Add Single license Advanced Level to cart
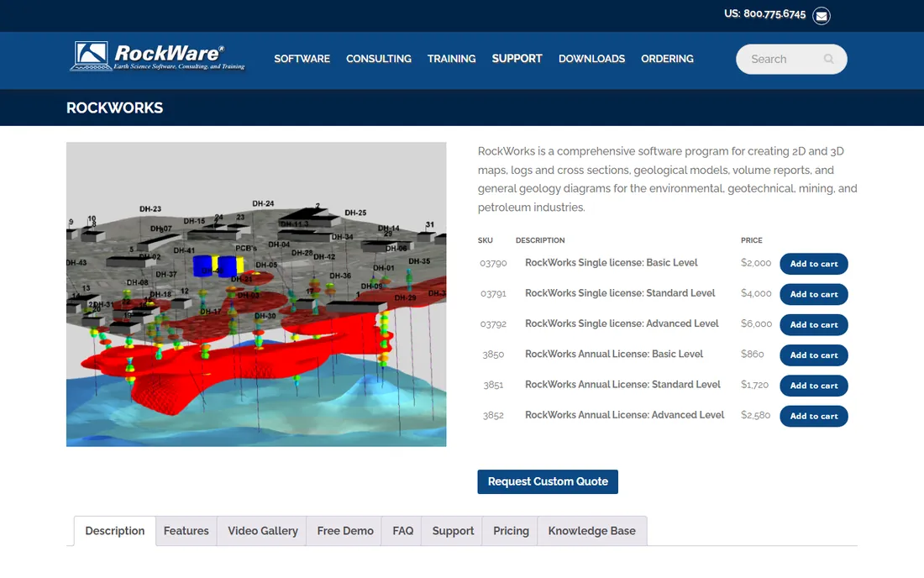This screenshot has height=578, width=924. [814, 324]
